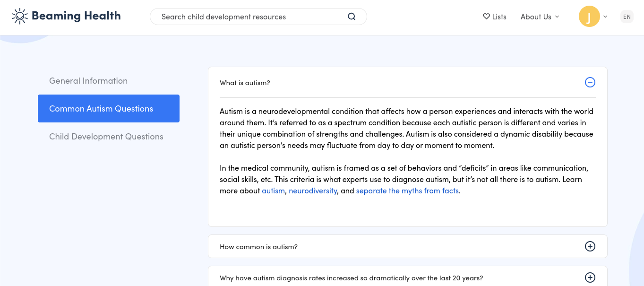Click plus icon for diagnosis rates question

coord(590,277)
